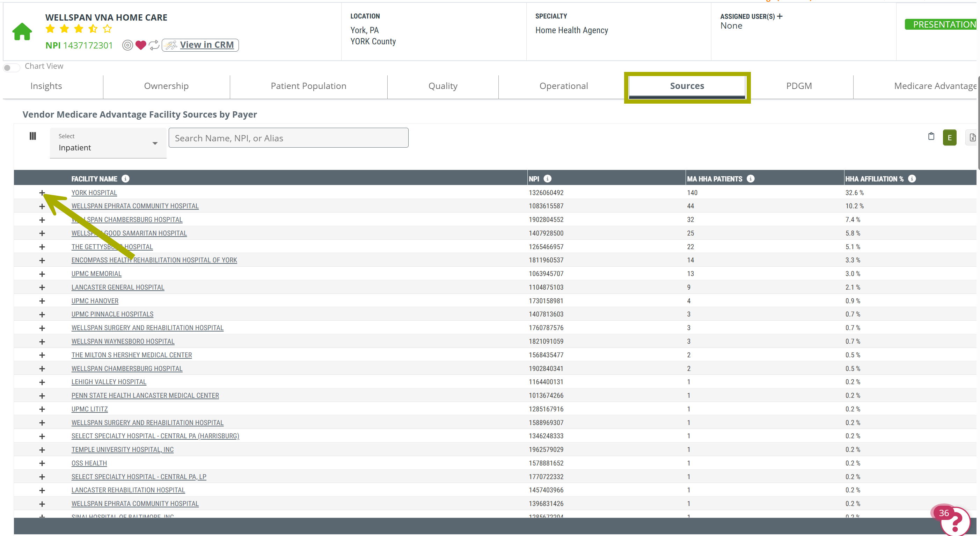
Task: Open Encompass Health Rehabilitation Hospital of York
Action: coord(154,260)
